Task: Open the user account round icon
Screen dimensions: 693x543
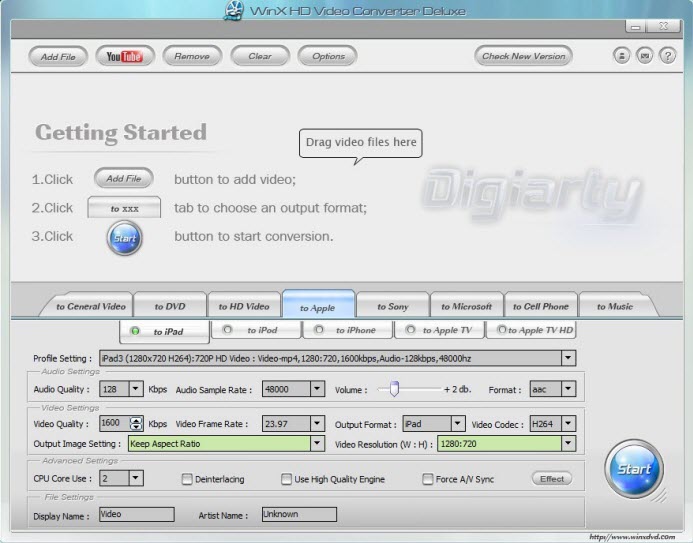Action: 621,56
